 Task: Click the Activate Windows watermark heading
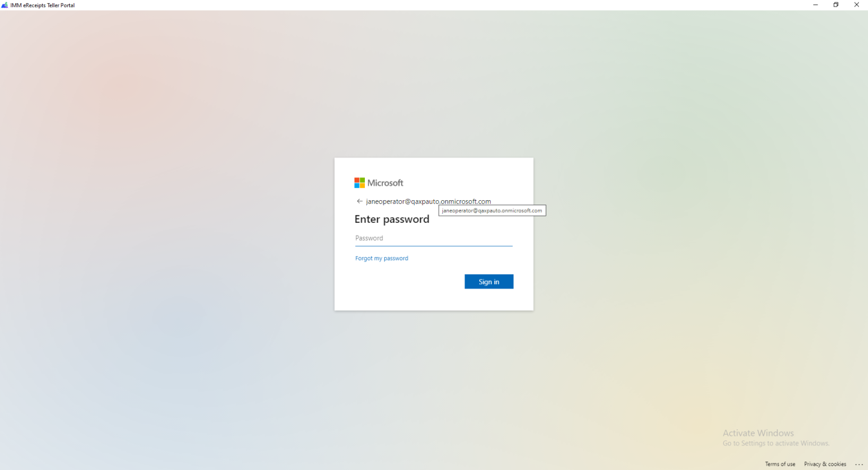(x=758, y=433)
